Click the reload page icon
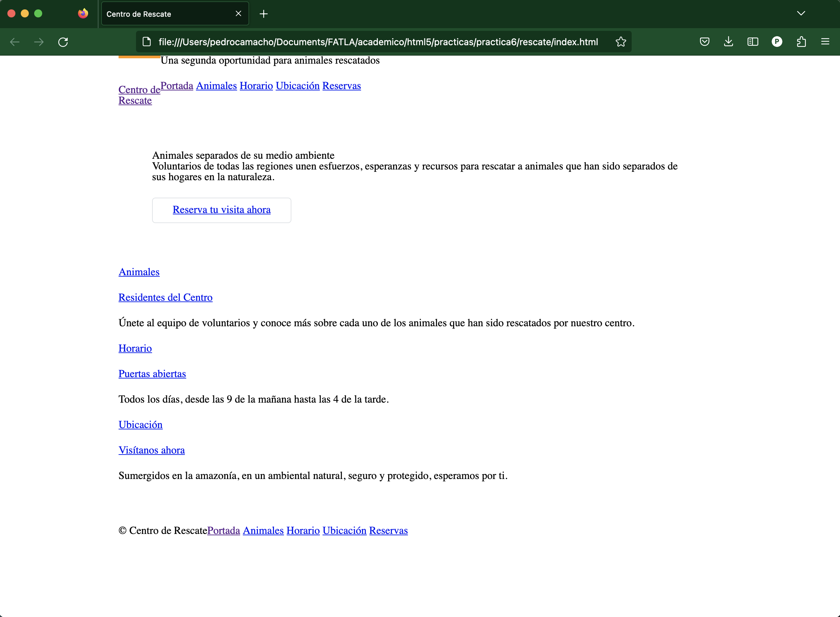The width and height of the screenshot is (840, 617). [63, 42]
